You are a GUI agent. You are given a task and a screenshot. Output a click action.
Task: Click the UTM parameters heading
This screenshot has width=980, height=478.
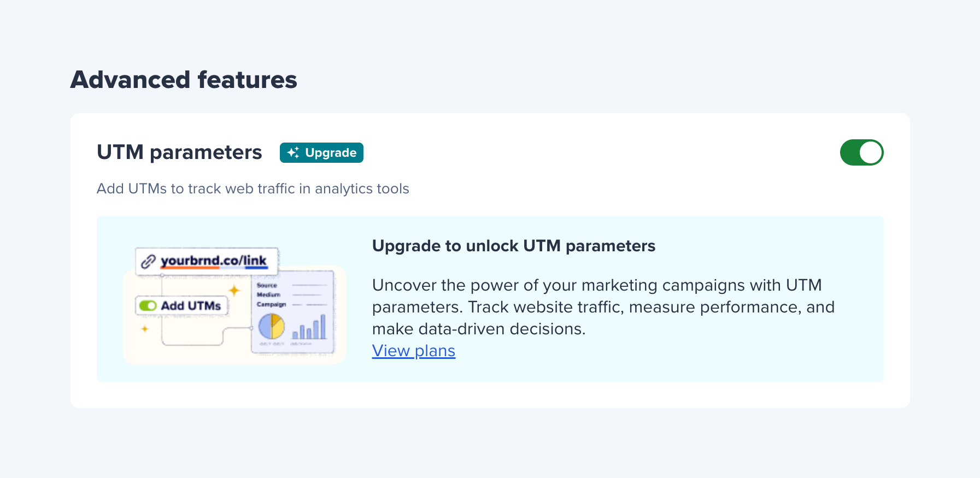[x=179, y=152]
